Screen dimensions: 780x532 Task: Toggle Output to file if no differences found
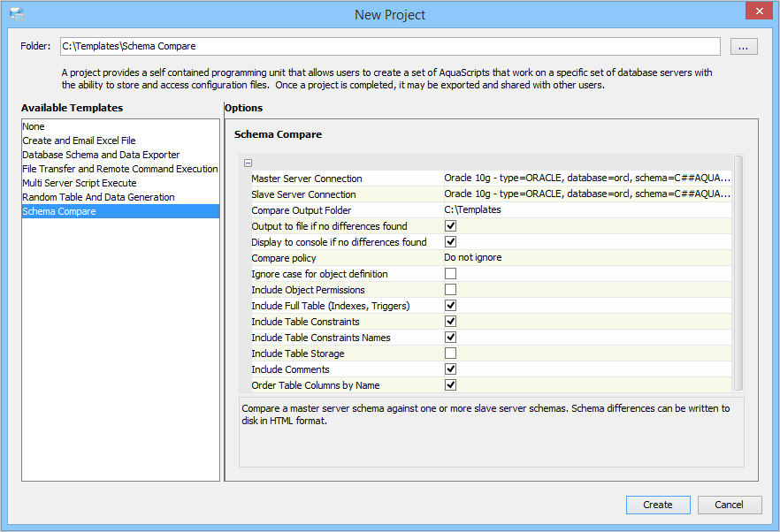[450, 226]
